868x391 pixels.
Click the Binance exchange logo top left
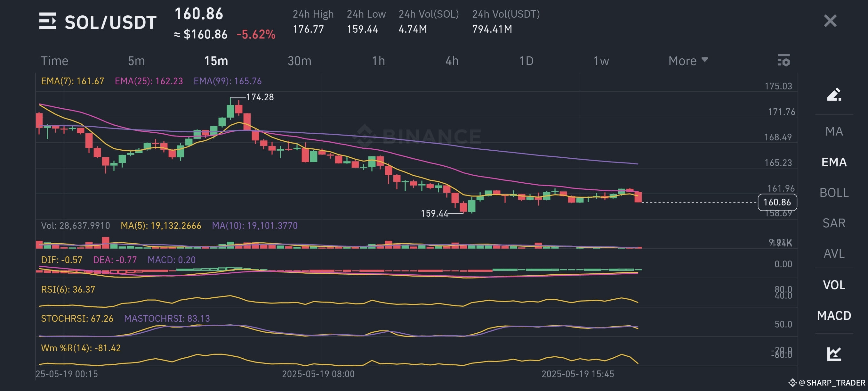coord(48,21)
